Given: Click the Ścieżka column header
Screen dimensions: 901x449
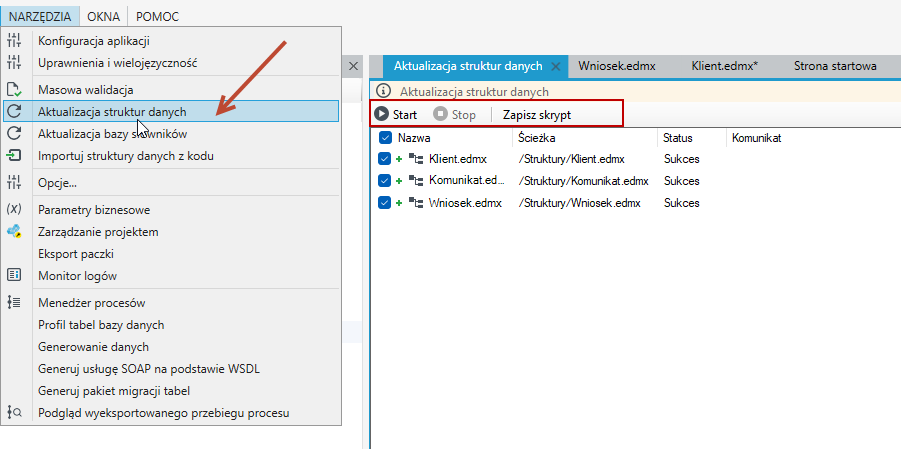Looking at the screenshot, I should [536, 138].
